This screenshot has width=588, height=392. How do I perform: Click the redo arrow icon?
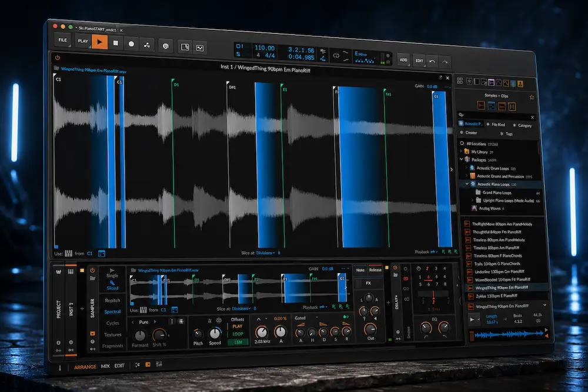tap(445, 62)
